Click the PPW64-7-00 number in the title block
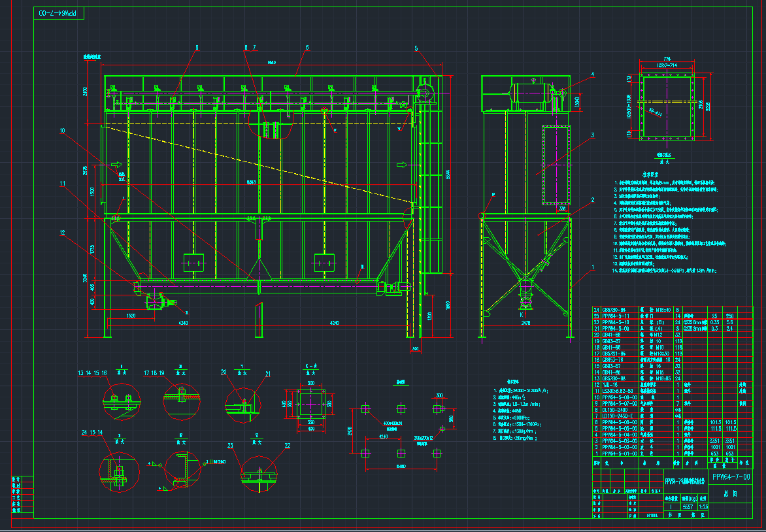Screen dimensions: 766x532 click(x=731, y=478)
